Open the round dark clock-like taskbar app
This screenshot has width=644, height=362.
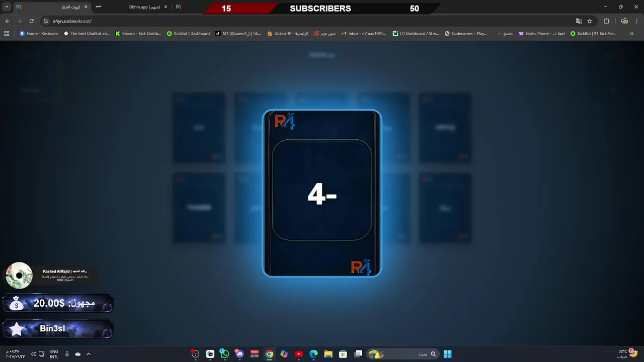click(195, 354)
